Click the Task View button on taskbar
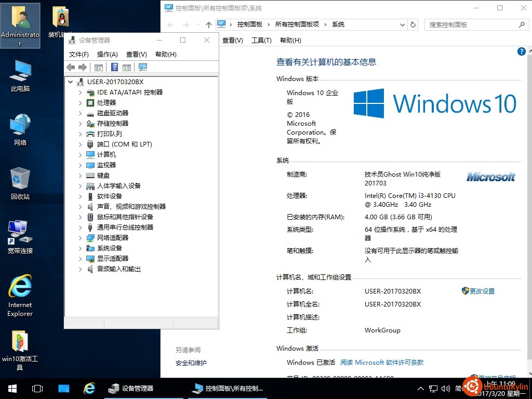The image size is (532, 399). [37, 388]
